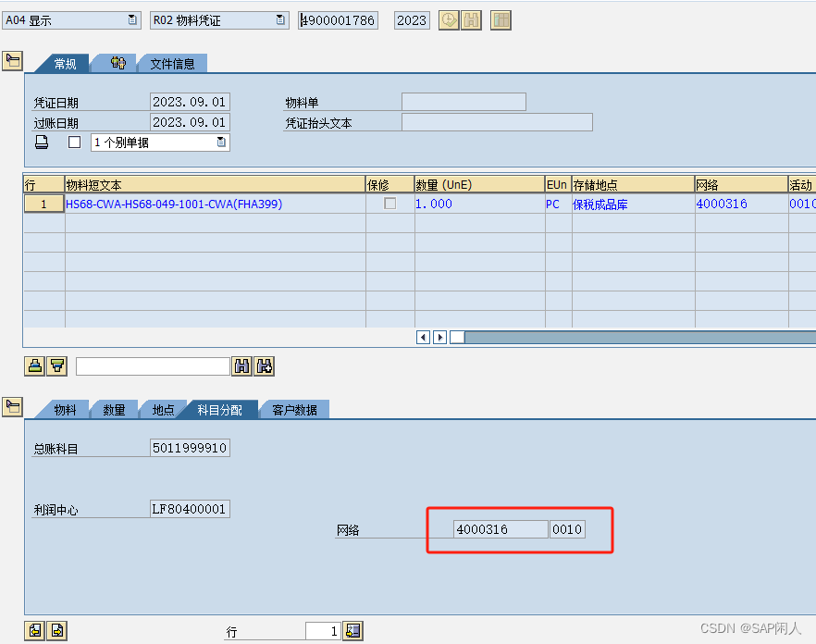Click the grid table icon in top toolbar
Image resolution: width=816 pixels, height=644 pixels.
click(501, 20)
